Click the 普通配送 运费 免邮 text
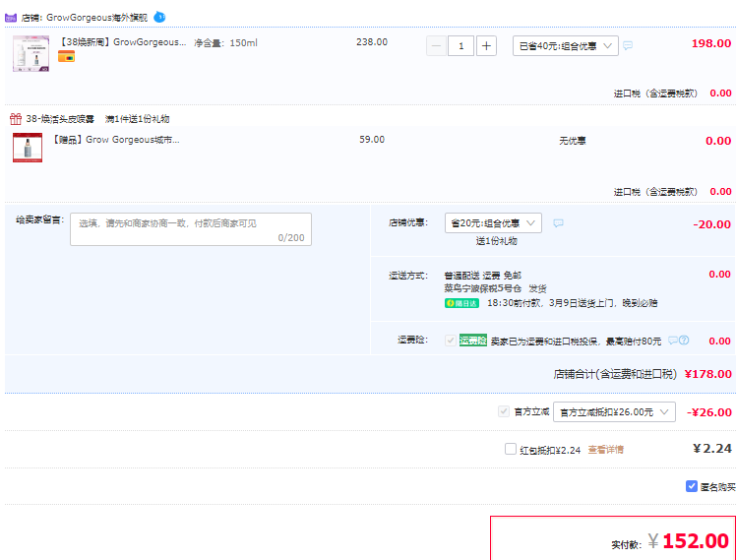 [482, 275]
